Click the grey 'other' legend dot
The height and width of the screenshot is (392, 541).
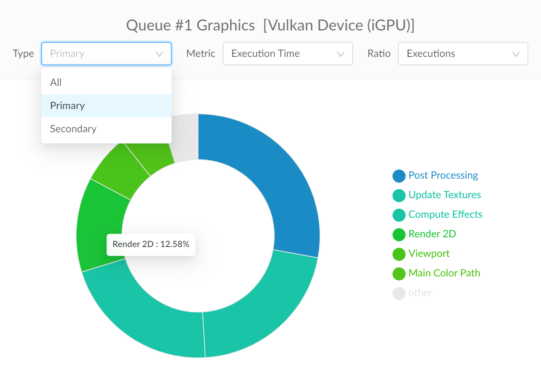[399, 293]
